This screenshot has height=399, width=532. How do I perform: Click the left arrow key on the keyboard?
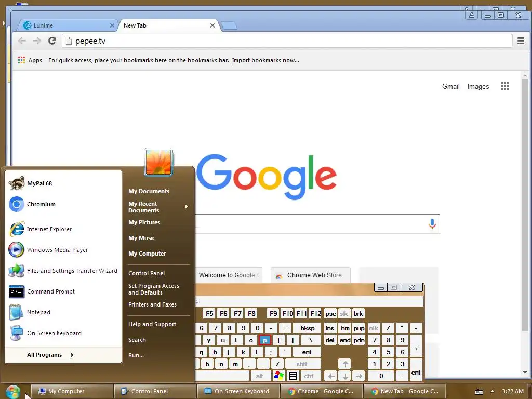(x=331, y=376)
